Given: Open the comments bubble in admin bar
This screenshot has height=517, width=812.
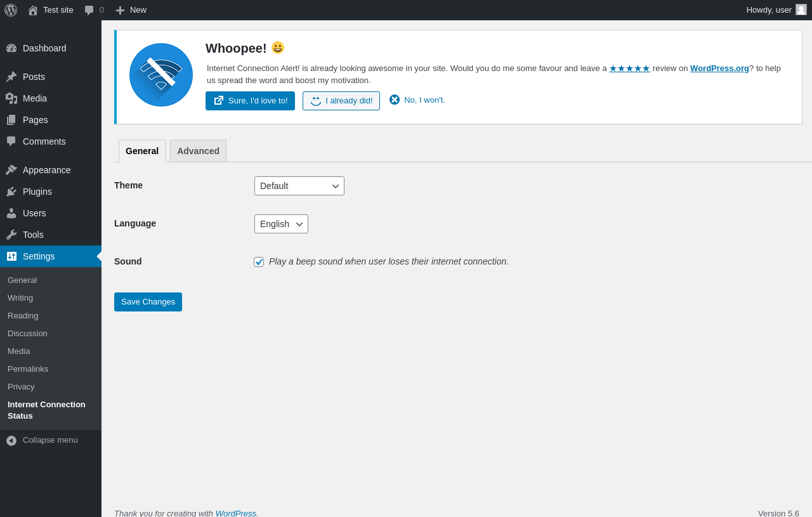Looking at the screenshot, I should 89,10.
